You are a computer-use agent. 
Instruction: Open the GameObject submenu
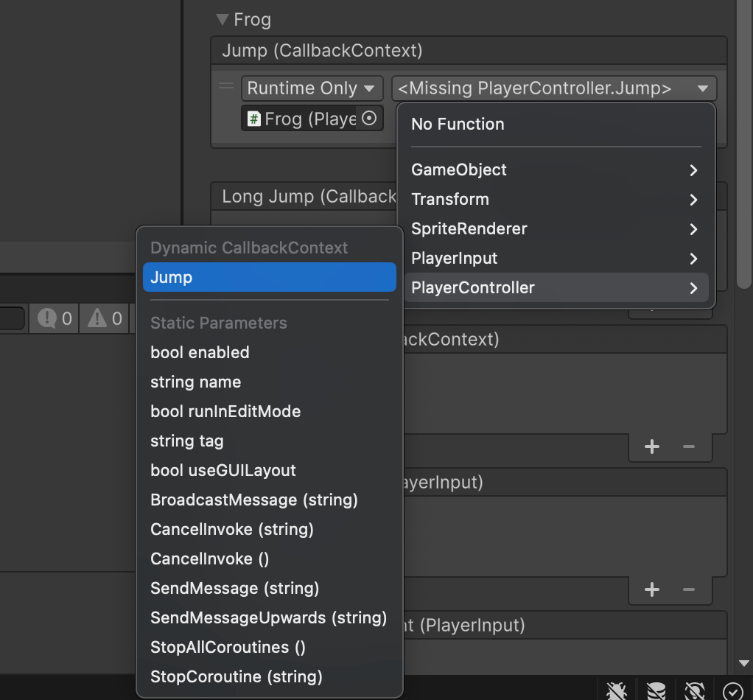(556, 170)
